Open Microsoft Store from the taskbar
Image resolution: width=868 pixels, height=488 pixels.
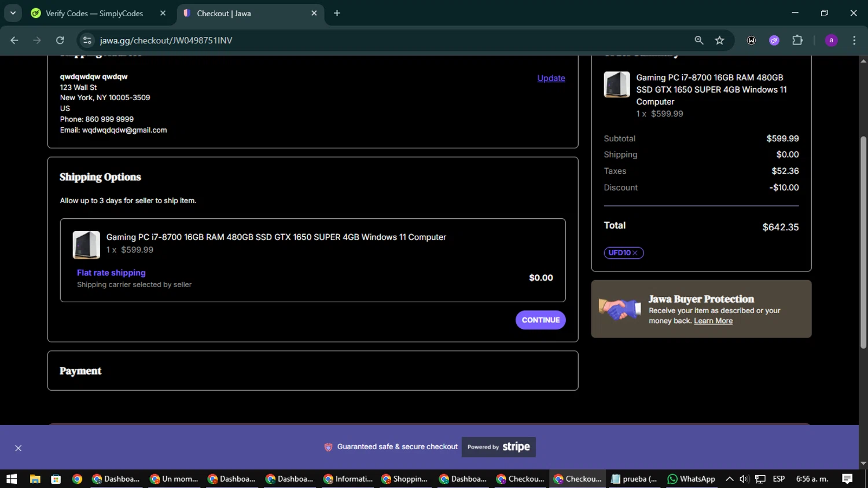click(x=56, y=479)
